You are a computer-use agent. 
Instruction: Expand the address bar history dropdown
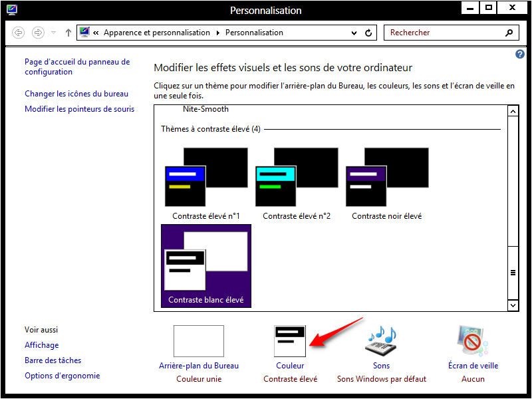[x=354, y=33]
